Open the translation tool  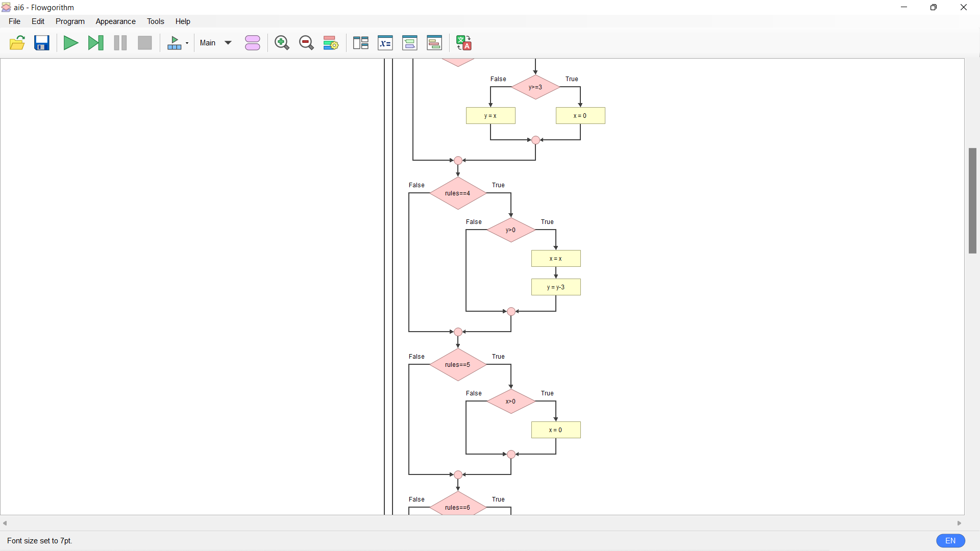click(x=464, y=43)
